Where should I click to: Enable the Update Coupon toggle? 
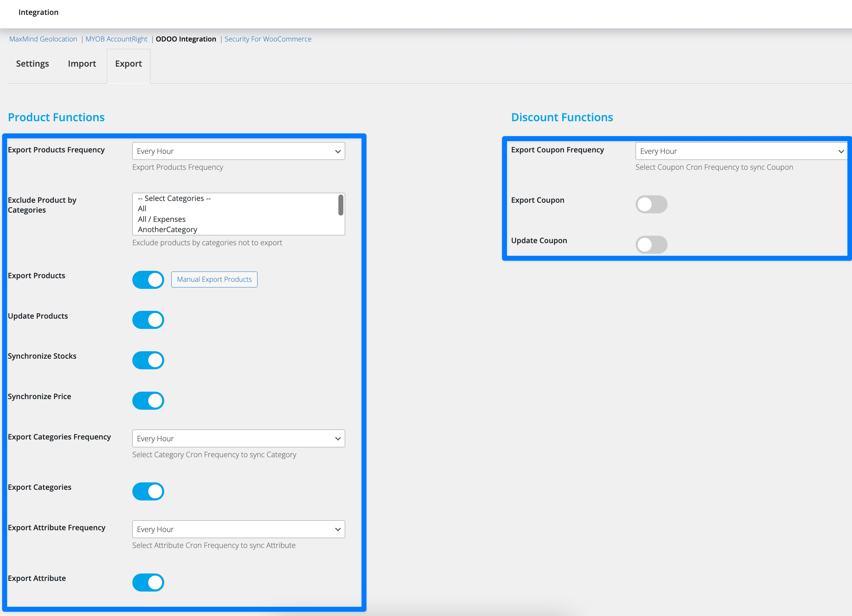point(651,244)
